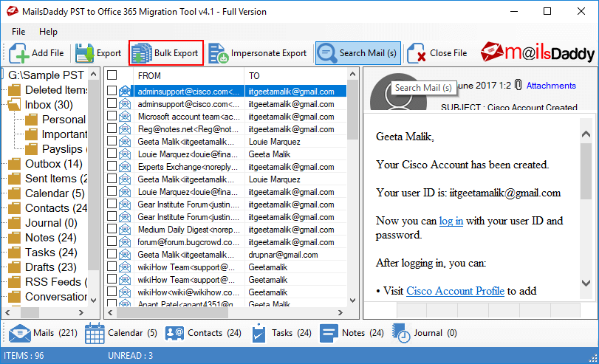Screen dimensions: 599x364
Task: Click the Export toolbar icon
Action: coord(84,53)
